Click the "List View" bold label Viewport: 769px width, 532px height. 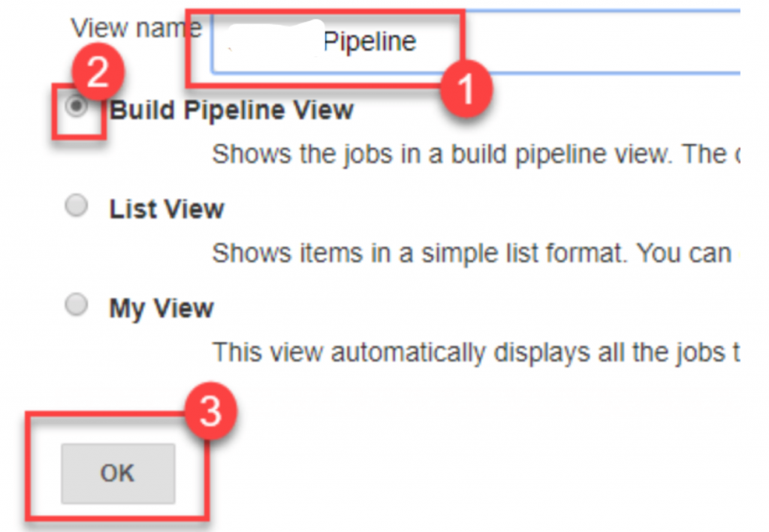[x=167, y=209]
